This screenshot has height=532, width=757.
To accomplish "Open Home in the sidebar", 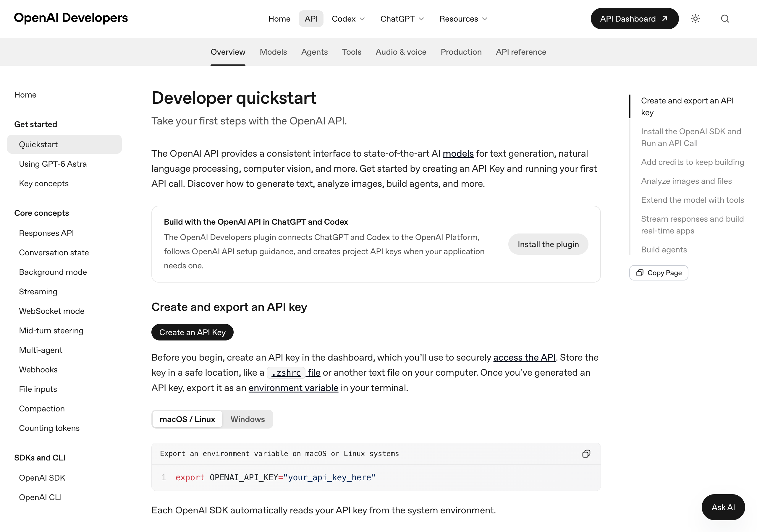I will pos(25,95).
